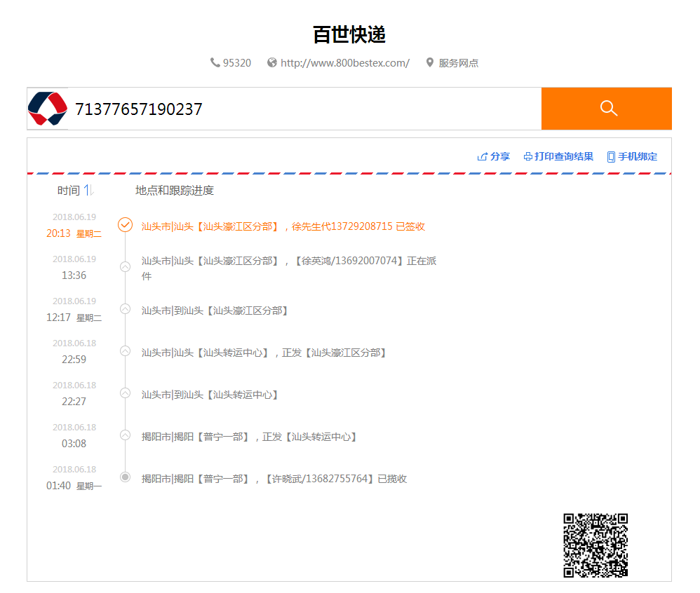Click the 01:40 星期一 timestamp
700x593 pixels.
coord(74,486)
